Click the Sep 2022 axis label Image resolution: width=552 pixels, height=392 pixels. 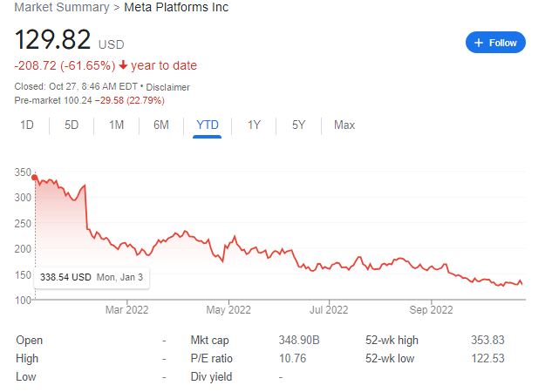pos(431,308)
